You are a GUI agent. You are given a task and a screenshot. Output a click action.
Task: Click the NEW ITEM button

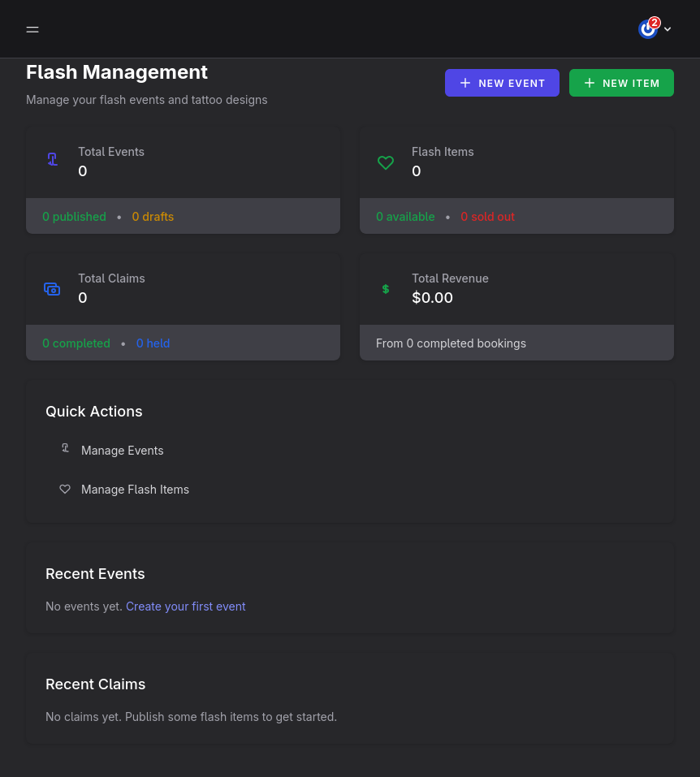pos(621,82)
